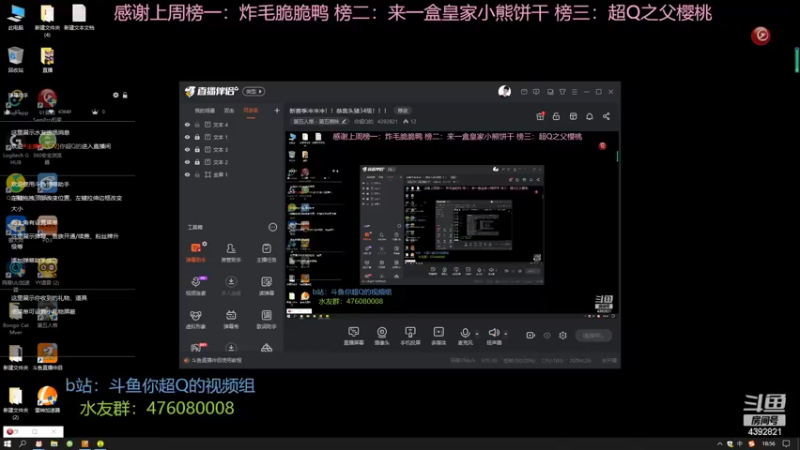Expand microphone options arrow
The width and height of the screenshot is (800, 450).
point(477,334)
